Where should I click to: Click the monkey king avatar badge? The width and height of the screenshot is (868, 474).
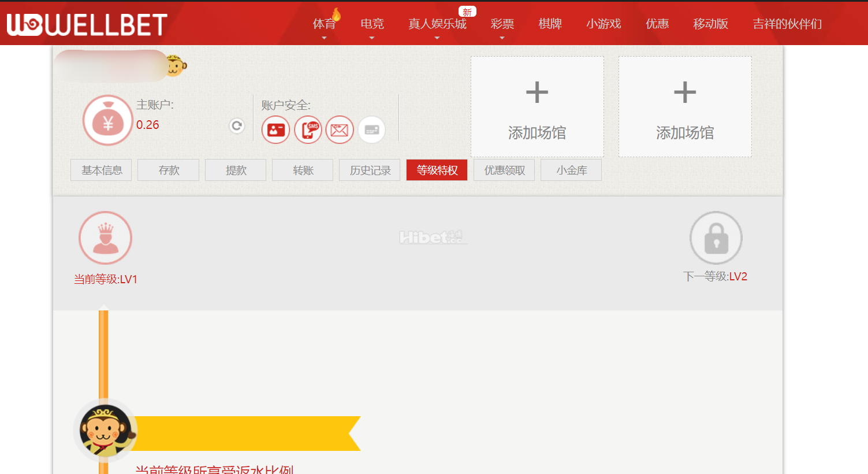[x=105, y=431]
